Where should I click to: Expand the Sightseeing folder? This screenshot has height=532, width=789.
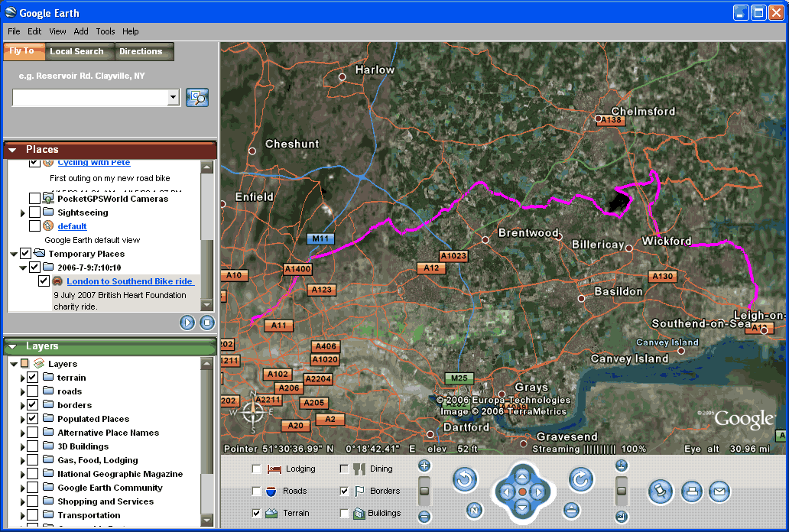coord(23,213)
